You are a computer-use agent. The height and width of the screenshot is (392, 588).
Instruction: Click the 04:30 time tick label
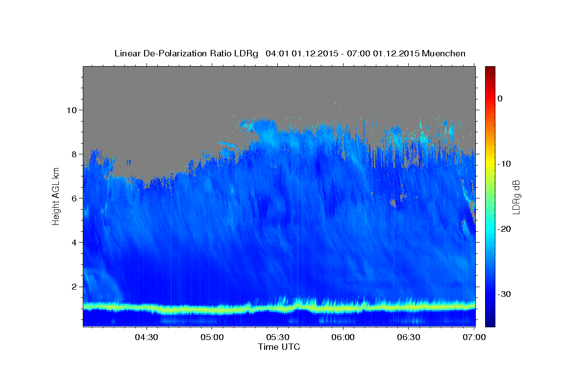tap(146, 338)
